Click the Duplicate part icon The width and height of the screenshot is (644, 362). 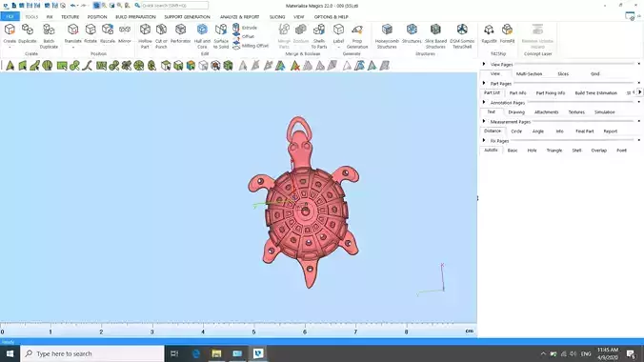28,30
